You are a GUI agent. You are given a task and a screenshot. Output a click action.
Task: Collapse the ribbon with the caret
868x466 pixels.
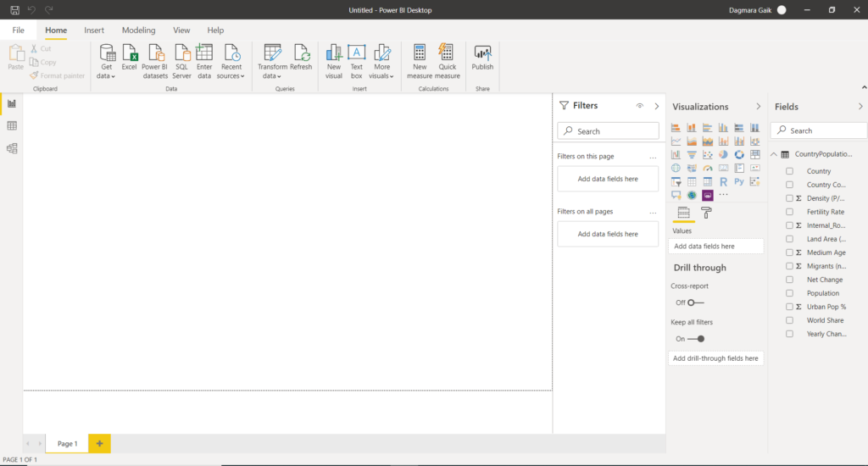pyautogui.click(x=864, y=87)
